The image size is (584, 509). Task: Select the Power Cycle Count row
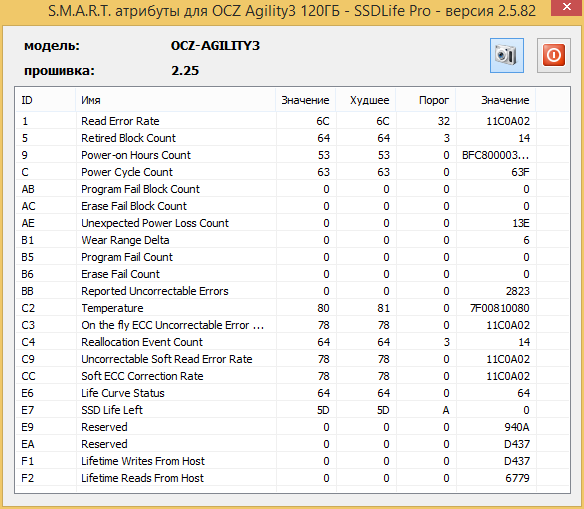(x=292, y=172)
